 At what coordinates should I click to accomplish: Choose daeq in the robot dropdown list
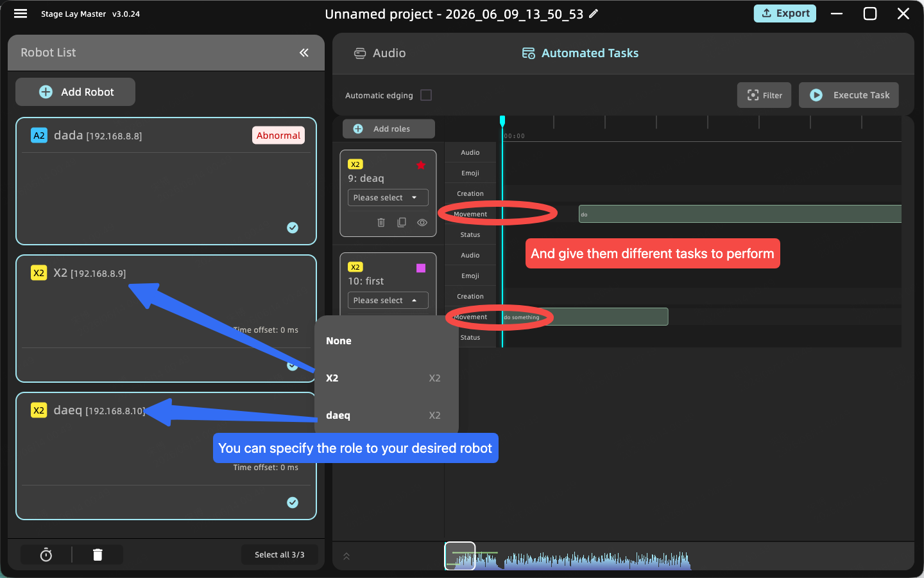388,416
